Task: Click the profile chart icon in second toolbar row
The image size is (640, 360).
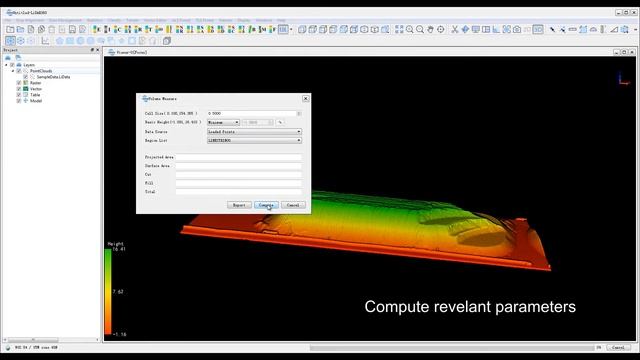Action: click(x=45, y=41)
